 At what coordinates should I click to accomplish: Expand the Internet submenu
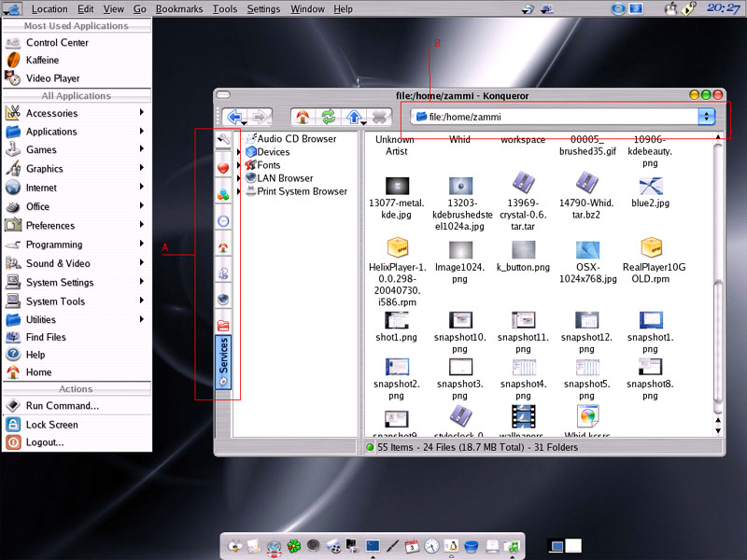pos(77,188)
